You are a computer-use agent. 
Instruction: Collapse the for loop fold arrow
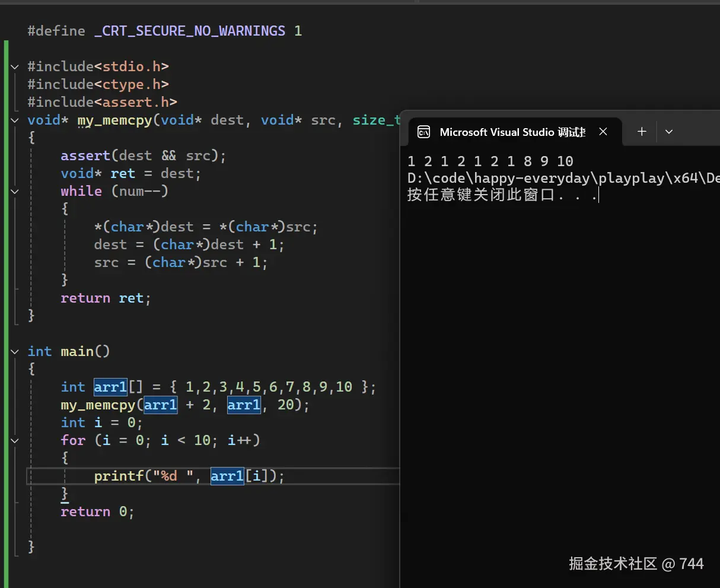click(14, 440)
